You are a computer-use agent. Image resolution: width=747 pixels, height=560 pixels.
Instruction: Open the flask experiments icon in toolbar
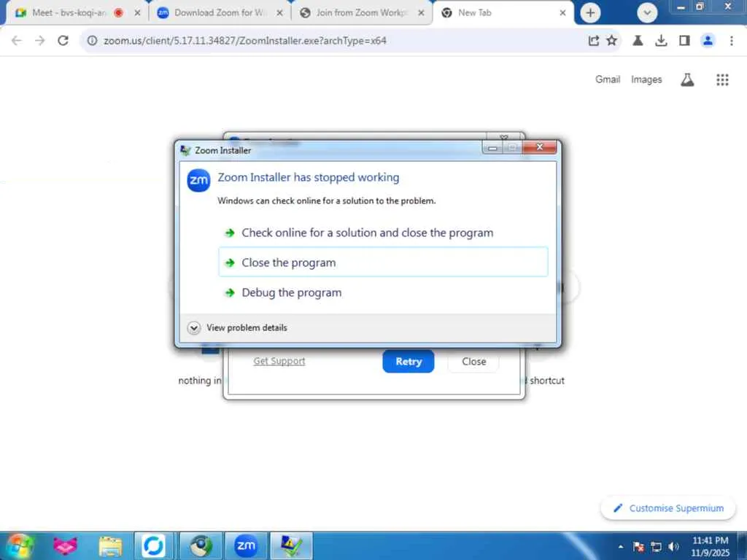pos(638,41)
